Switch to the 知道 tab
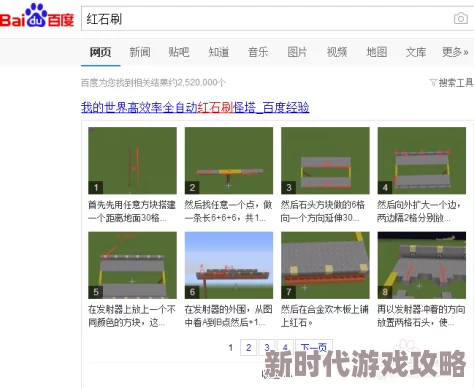The height and width of the screenshot is (388, 474). [x=219, y=52]
